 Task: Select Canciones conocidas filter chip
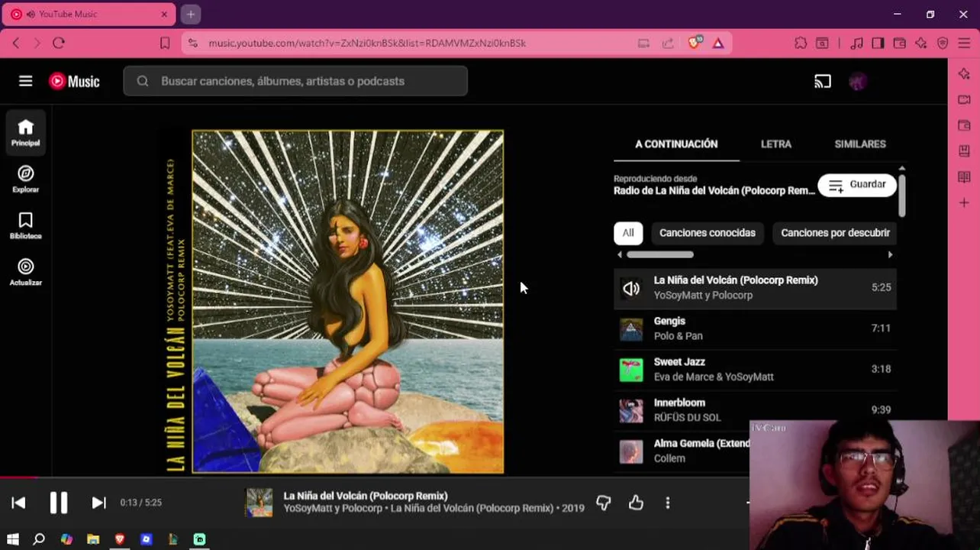[708, 233]
